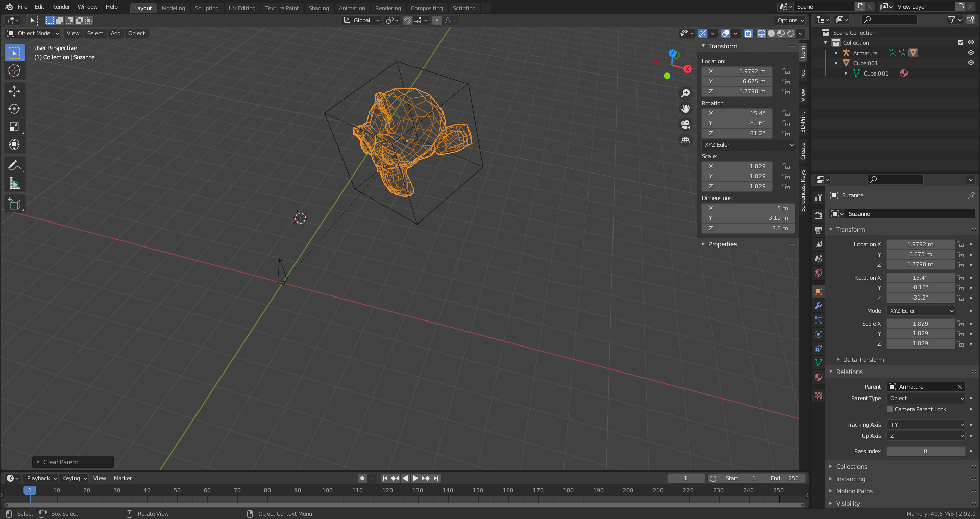Activate the Move tool
980x519 pixels.
pos(14,91)
